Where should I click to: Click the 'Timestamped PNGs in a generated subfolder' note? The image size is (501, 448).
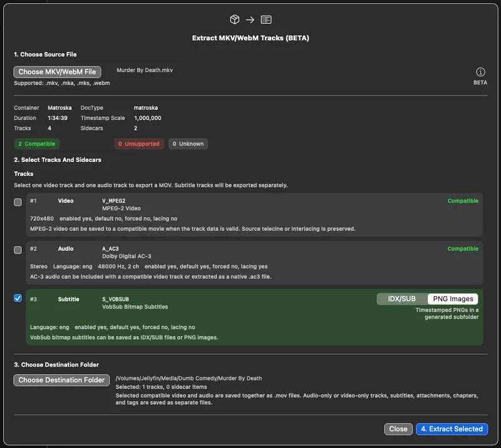[447, 313]
